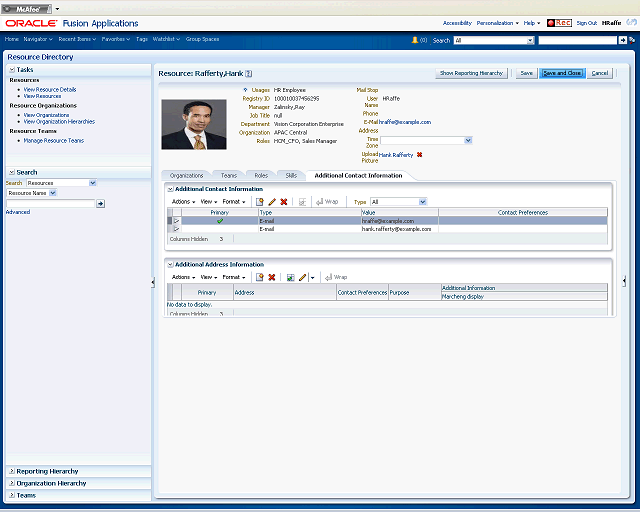Screen dimensions: 640x512
Task: Switch to Organizations tab
Action: [186, 176]
